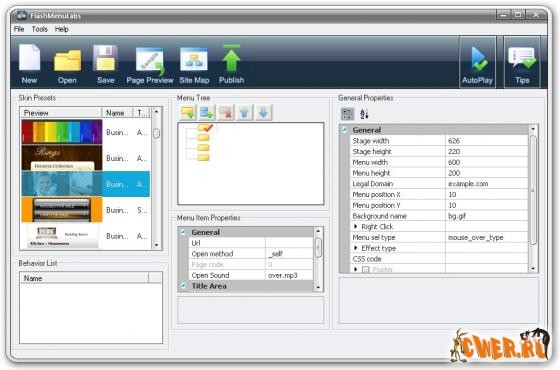Switch to categorized view in General Properties

coord(347,114)
